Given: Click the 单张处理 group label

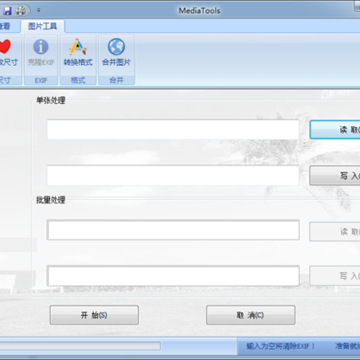Looking at the screenshot, I should coord(51,100).
